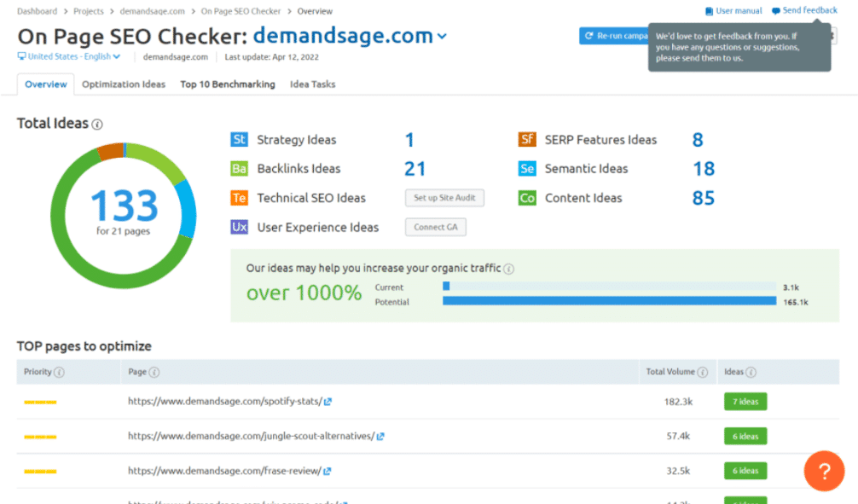Click info icon in Priority column header
The height and width of the screenshot is (504, 858).
click(59, 372)
